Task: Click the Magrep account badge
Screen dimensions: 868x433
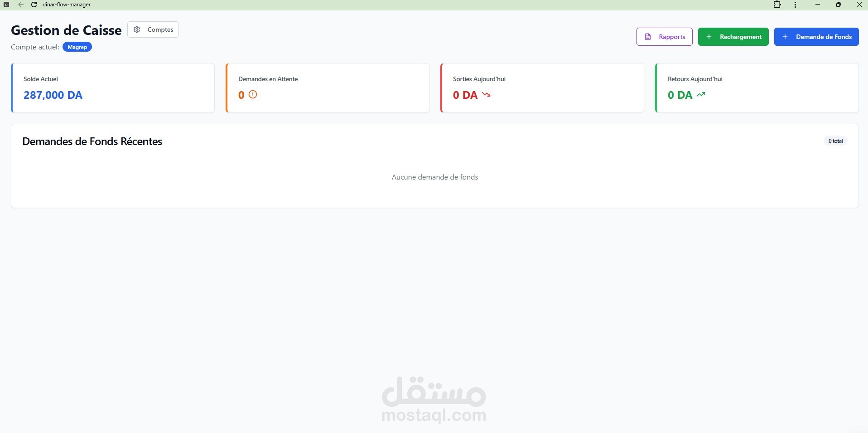Action: pos(77,47)
